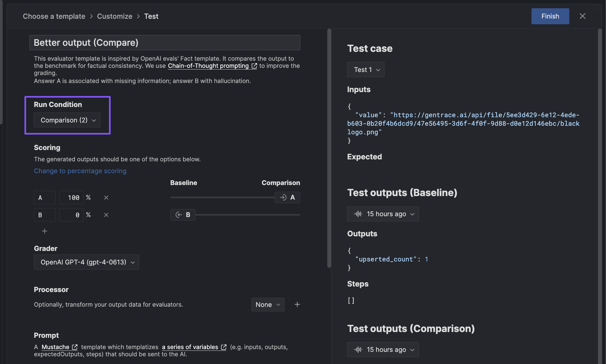Click the arrow icon in Baseline B handle
The height and width of the screenshot is (364, 606).
pos(179,215)
